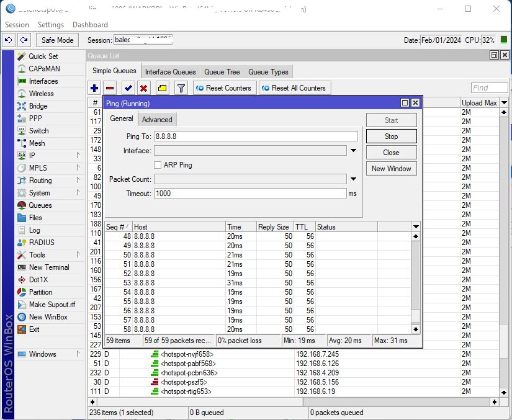Open Dot1X in the sidebar
This screenshot has height=420, width=512.
38,280
